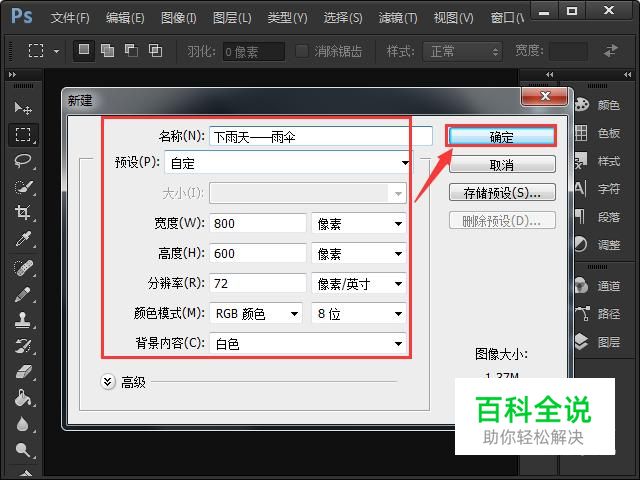Click the OK (确定) button
The image size is (640, 480).
[x=502, y=136]
